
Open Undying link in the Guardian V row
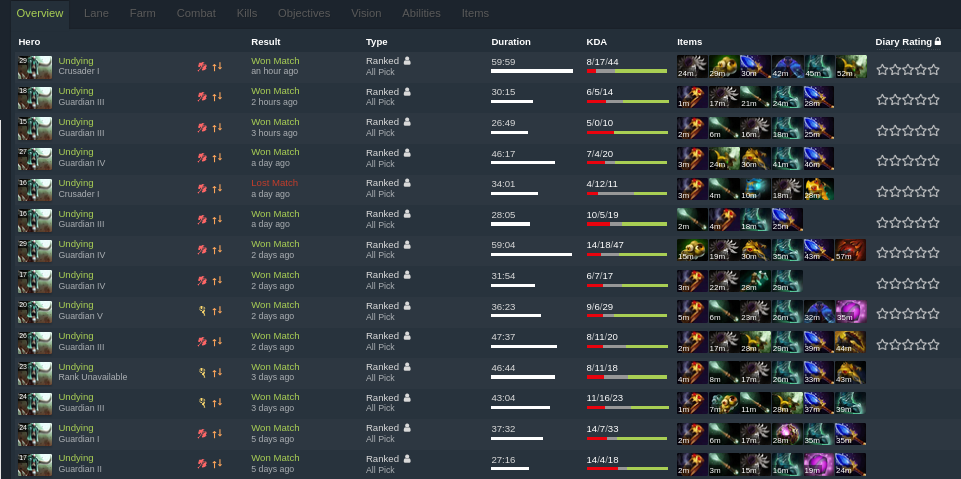76,305
